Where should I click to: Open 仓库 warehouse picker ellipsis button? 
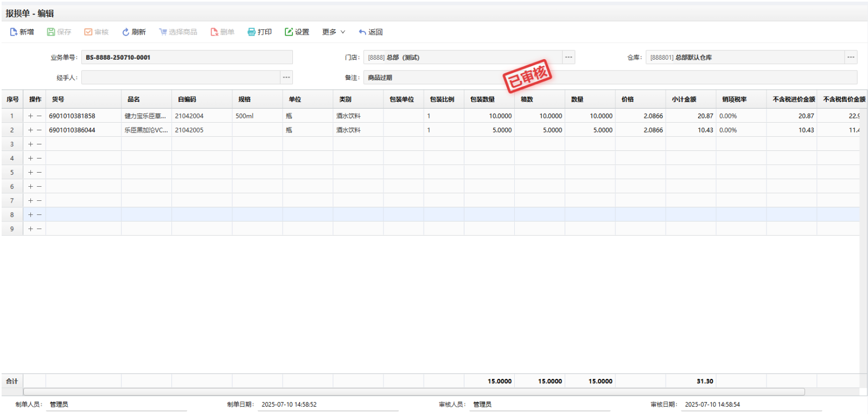tap(851, 57)
